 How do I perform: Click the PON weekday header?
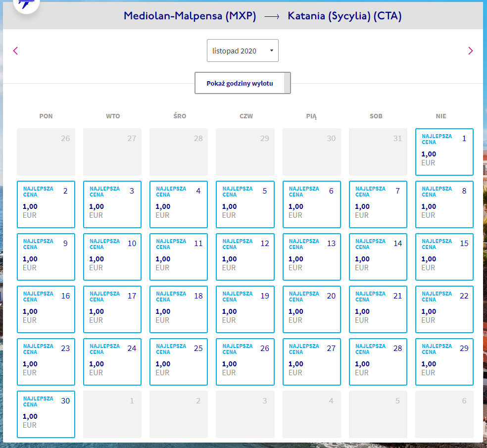click(46, 116)
